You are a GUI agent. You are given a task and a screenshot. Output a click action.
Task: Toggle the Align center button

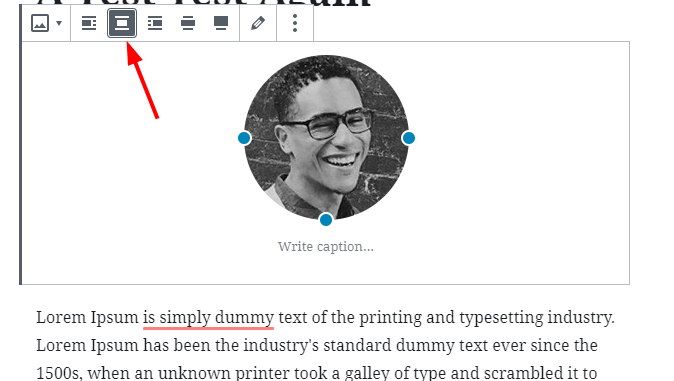pyautogui.click(x=122, y=23)
